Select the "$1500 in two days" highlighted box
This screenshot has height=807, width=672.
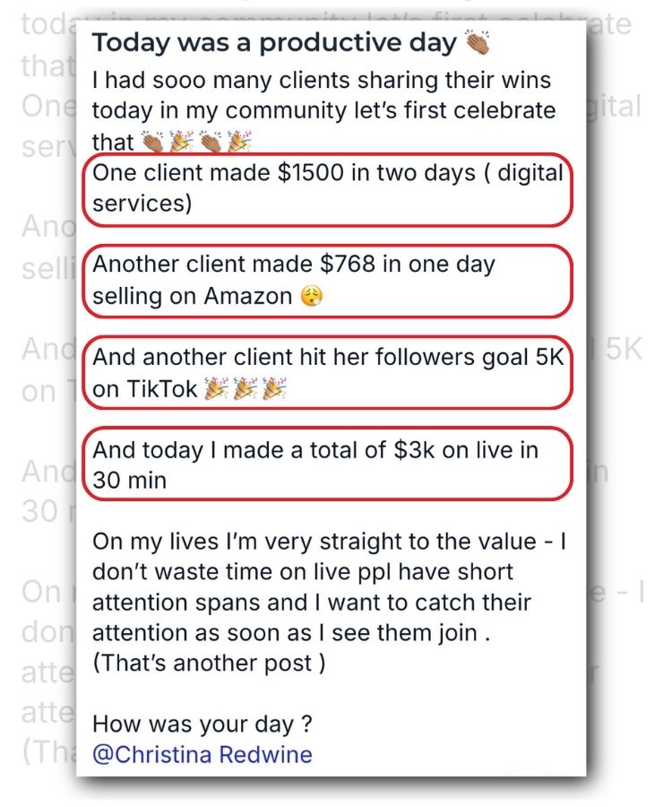[x=328, y=189]
